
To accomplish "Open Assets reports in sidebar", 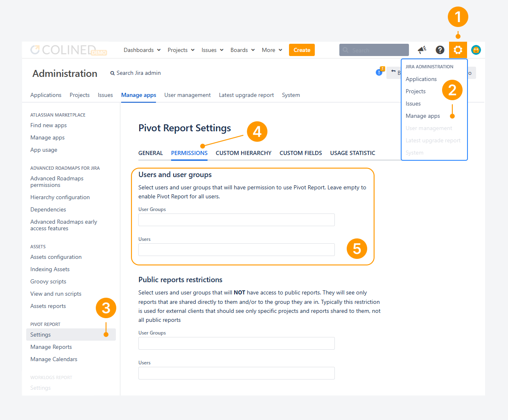I will pyautogui.click(x=48, y=306).
